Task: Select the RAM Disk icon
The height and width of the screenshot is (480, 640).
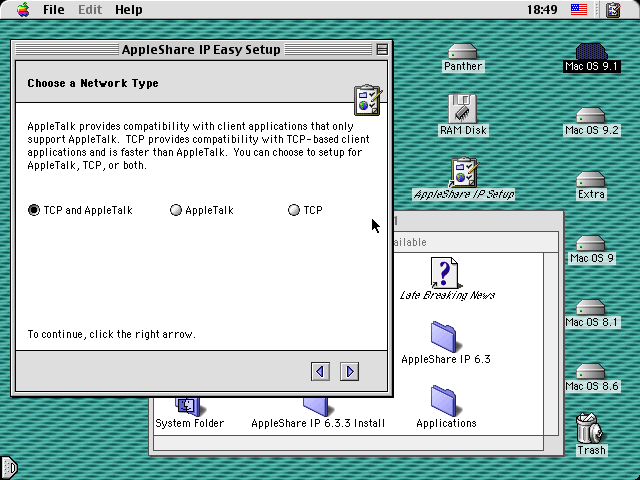Action: click(x=463, y=109)
